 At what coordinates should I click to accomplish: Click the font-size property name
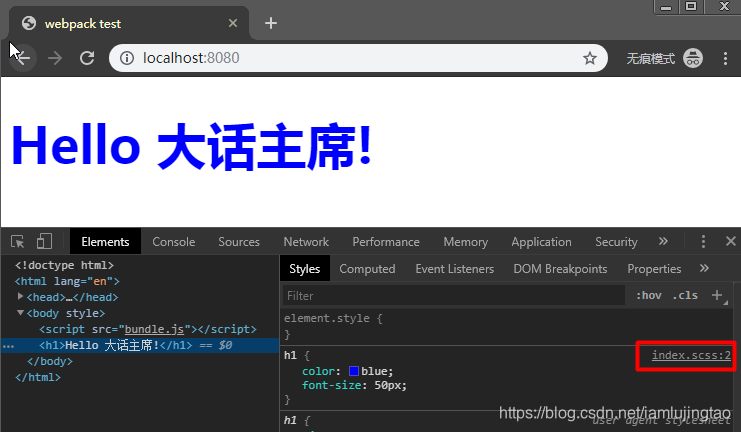pyautogui.click(x=332, y=385)
